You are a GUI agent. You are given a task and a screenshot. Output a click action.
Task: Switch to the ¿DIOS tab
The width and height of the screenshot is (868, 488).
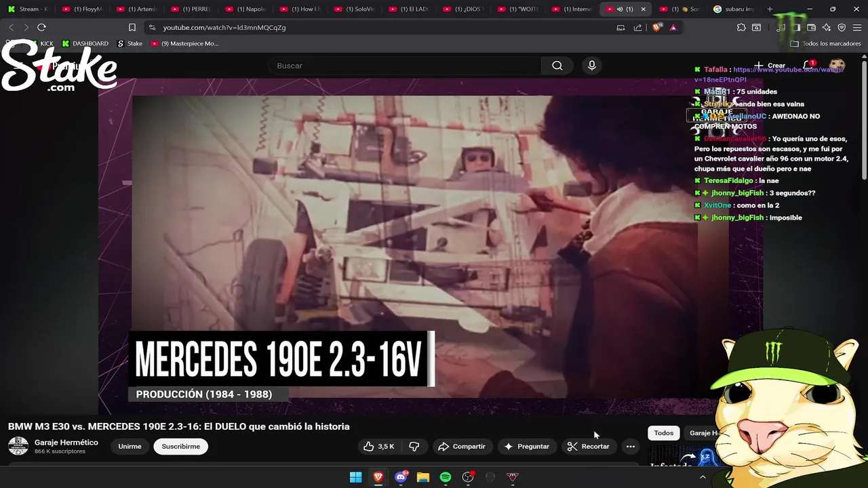coord(463,9)
